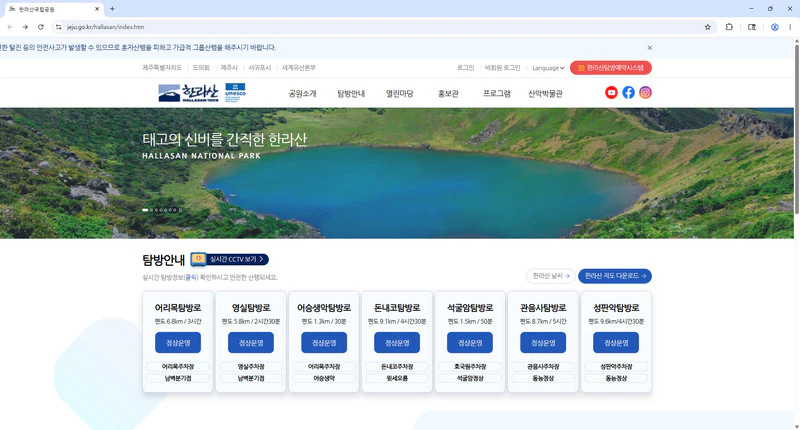
Task: Open 열린마당 menu
Action: click(x=399, y=93)
